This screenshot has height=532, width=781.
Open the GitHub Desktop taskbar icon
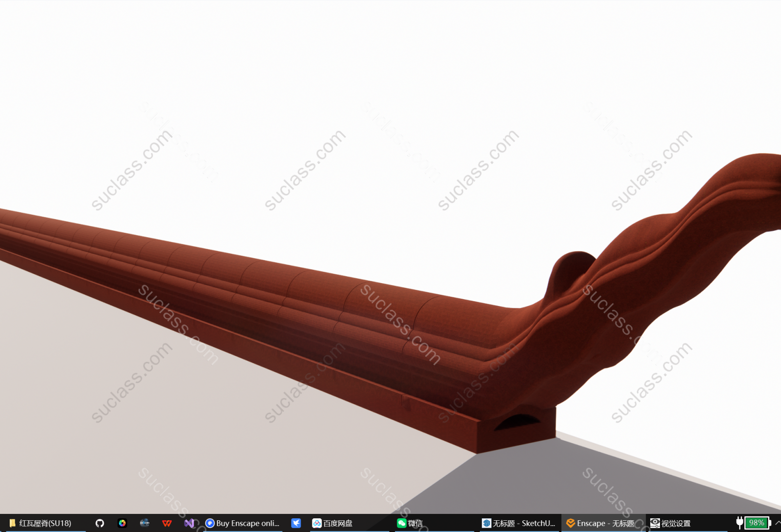pos(100,523)
